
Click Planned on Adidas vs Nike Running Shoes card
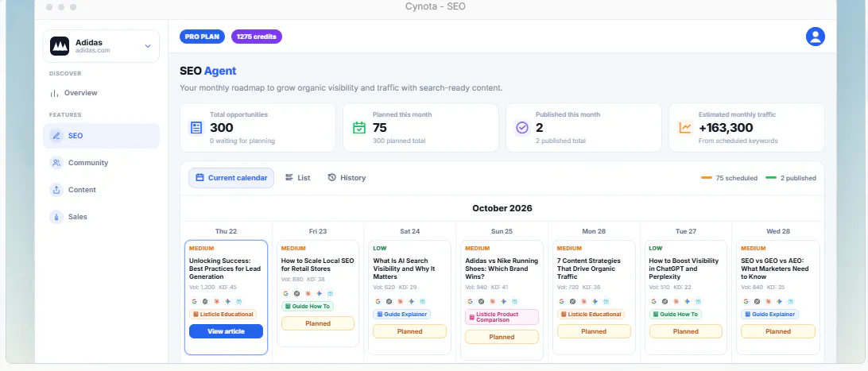pyautogui.click(x=502, y=337)
